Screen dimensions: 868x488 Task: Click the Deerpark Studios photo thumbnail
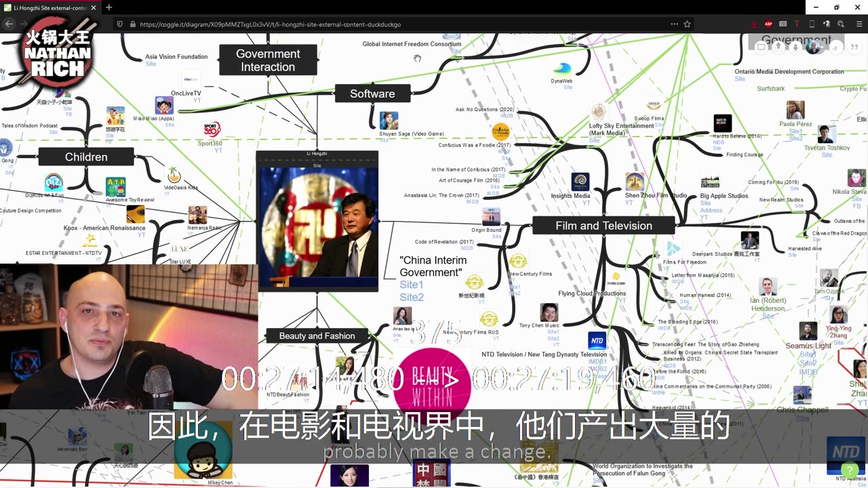(749, 241)
